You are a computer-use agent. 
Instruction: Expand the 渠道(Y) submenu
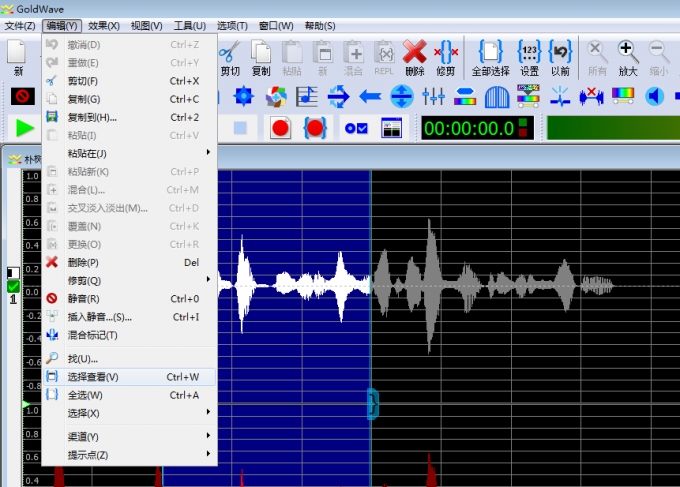click(x=130, y=437)
